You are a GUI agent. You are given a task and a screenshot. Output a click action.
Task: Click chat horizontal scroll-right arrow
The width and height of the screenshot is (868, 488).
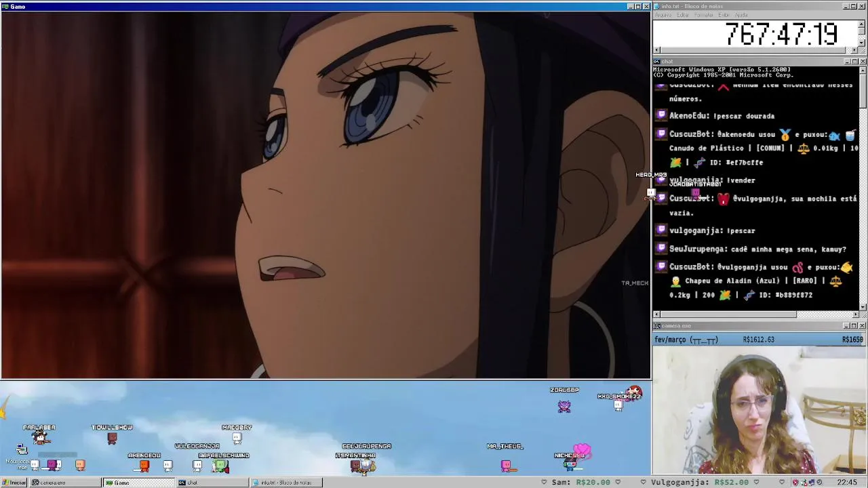pos(855,314)
